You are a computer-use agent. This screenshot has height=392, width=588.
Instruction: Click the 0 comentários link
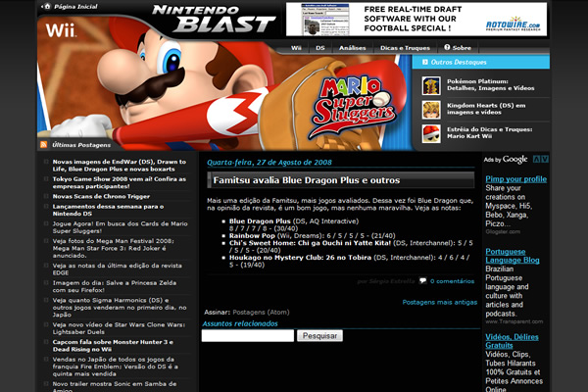[x=452, y=281]
